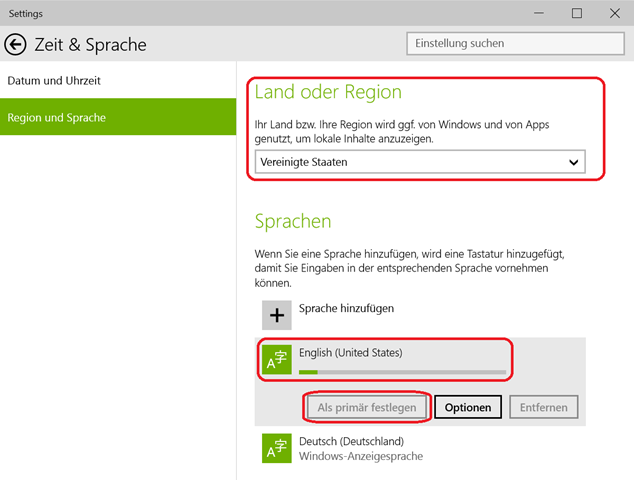Click the Als primär festlegen button
This screenshot has height=480, width=634.
point(367,407)
